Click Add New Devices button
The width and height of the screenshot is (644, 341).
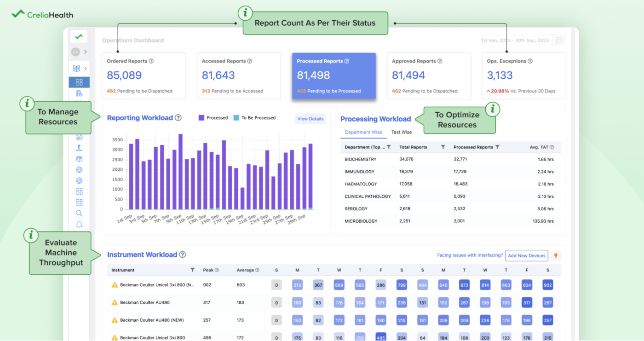[527, 256]
